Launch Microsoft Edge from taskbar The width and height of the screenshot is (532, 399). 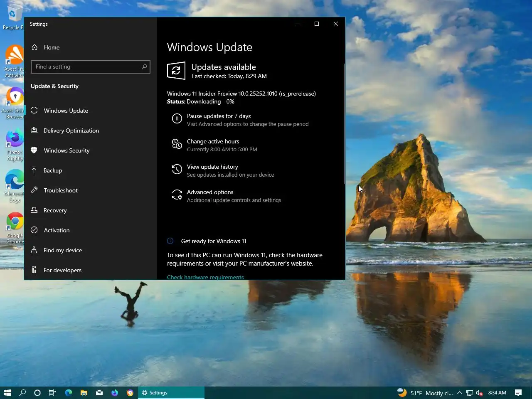pyautogui.click(x=68, y=393)
